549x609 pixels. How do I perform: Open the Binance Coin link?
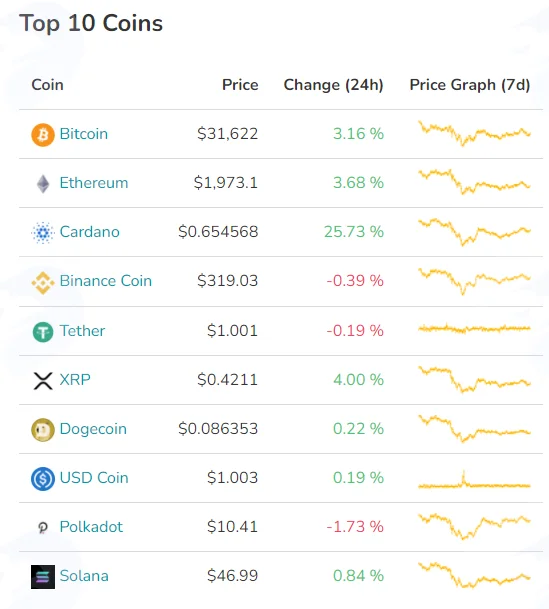tap(106, 281)
